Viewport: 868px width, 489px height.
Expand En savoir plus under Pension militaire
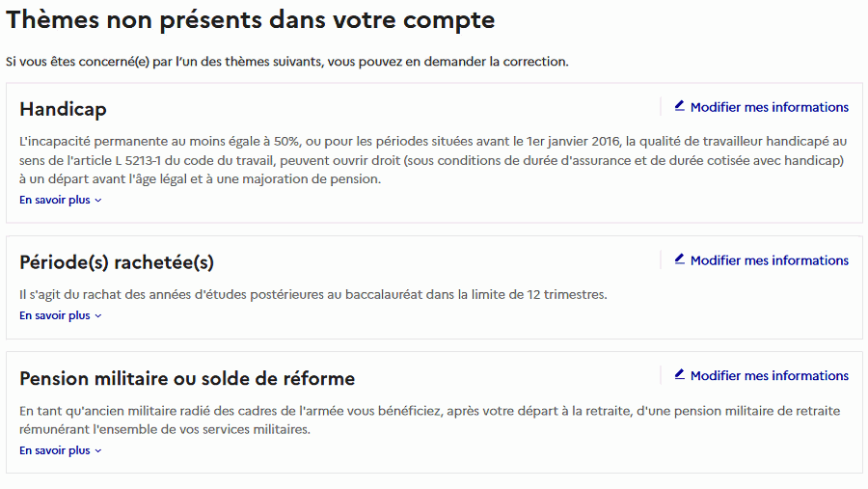(55, 450)
